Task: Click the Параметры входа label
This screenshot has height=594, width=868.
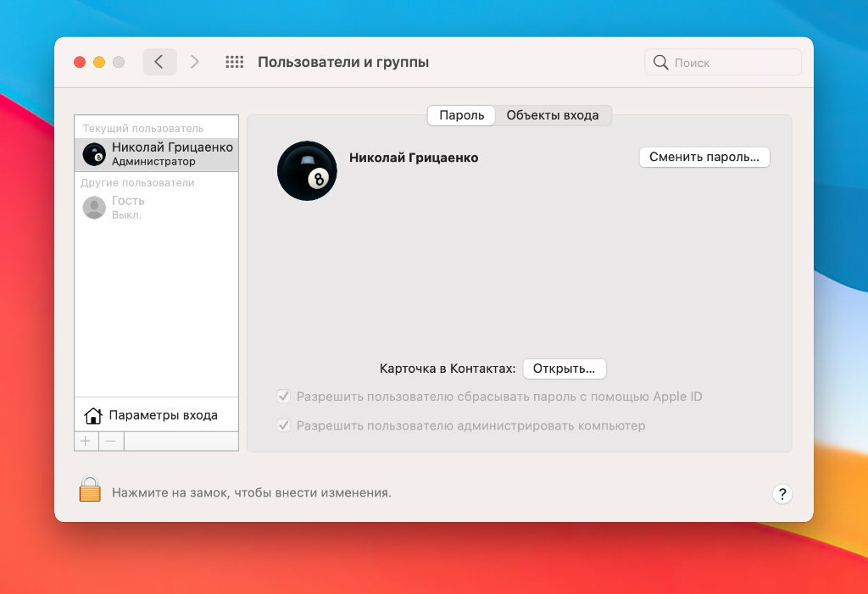Action: click(164, 415)
